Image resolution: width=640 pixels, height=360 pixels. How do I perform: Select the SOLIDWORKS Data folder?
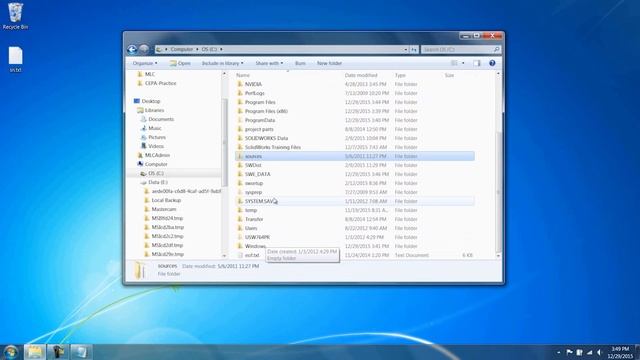point(266,138)
